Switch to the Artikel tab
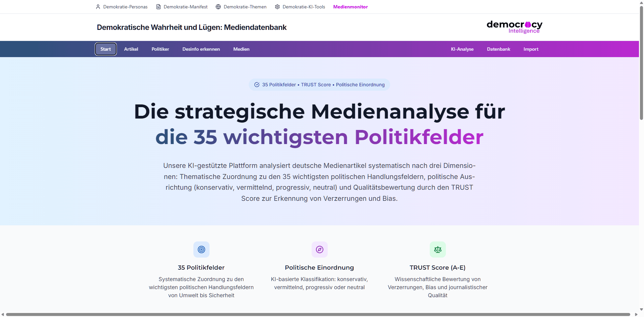This screenshot has width=644, height=317. 131,49
